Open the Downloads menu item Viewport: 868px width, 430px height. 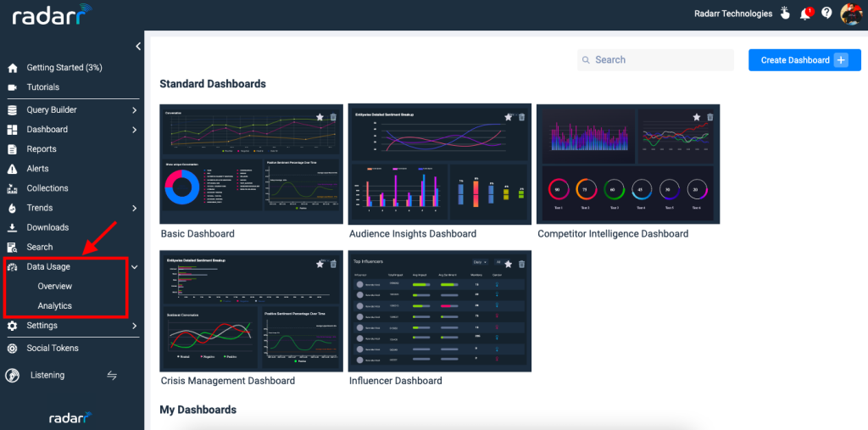pos(47,228)
